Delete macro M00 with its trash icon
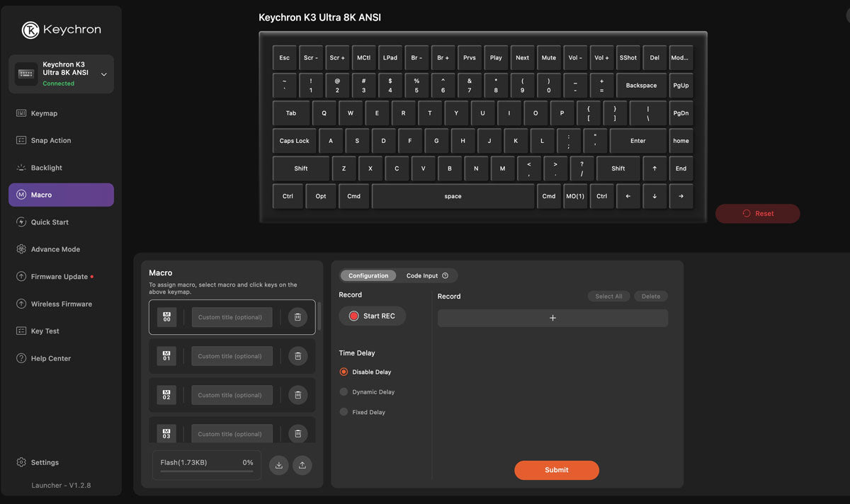 point(297,318)
